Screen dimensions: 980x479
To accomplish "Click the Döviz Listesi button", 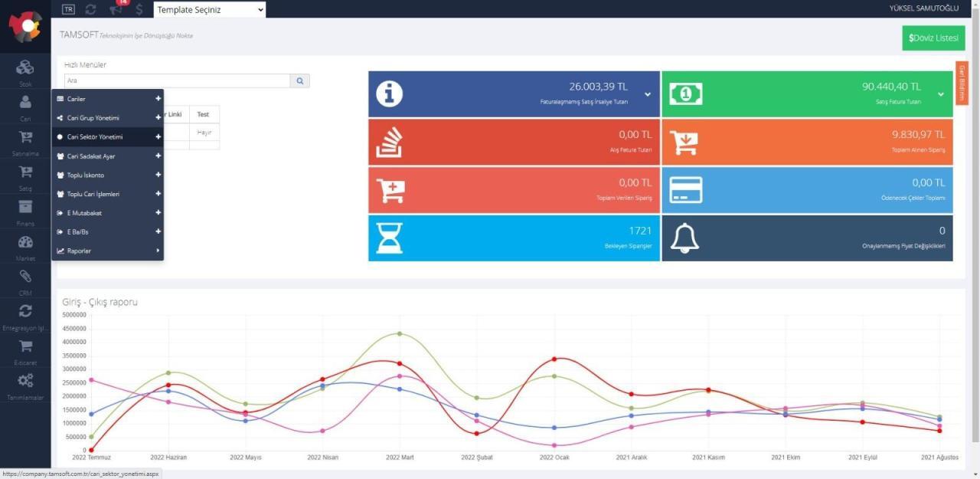I will click(x=933, y=38).
